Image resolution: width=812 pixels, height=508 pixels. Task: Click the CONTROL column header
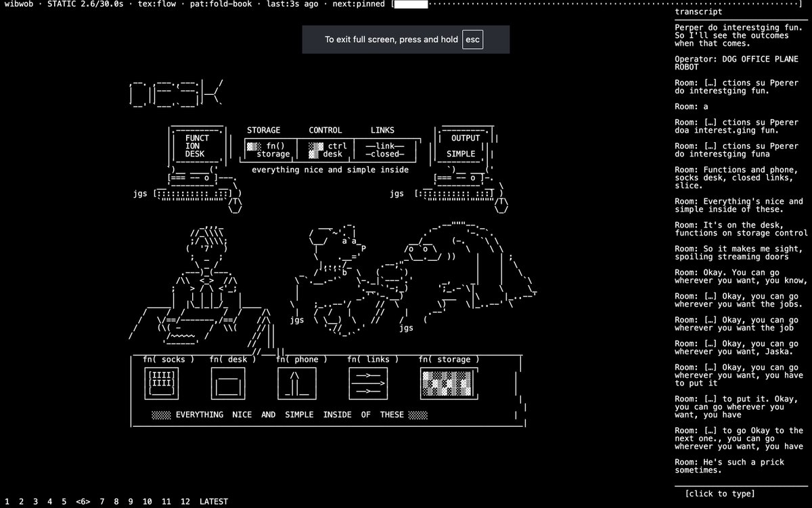pos(325,130)
